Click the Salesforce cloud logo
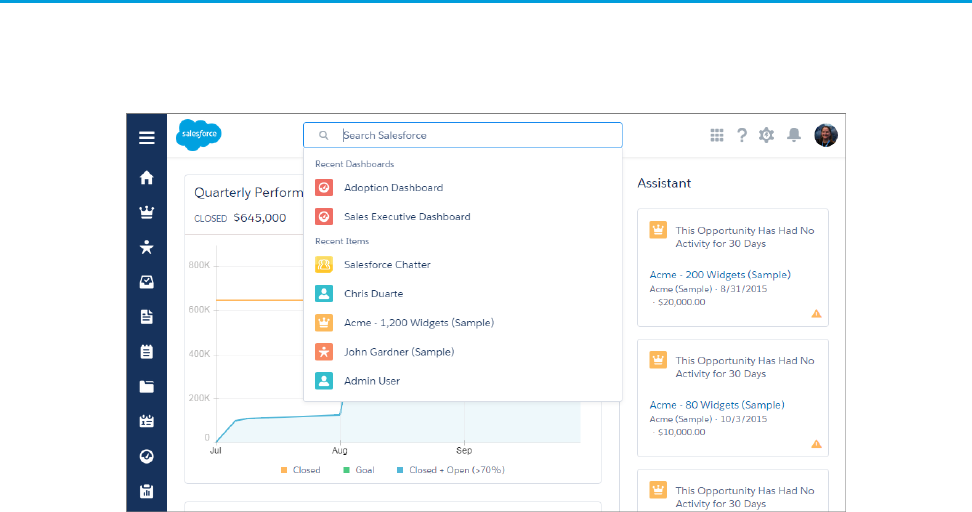The image size is (972, 512). pyautogui.click(x=198, y=135)
